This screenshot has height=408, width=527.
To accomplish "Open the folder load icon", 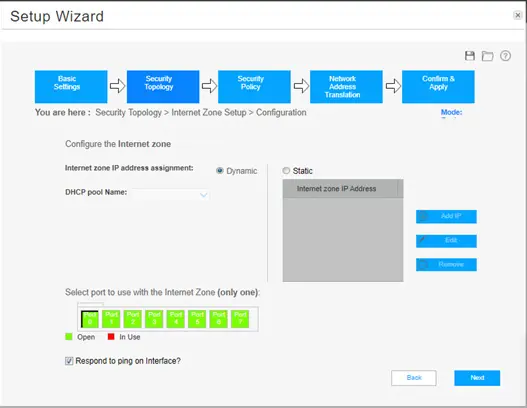I will coord(487,56).
